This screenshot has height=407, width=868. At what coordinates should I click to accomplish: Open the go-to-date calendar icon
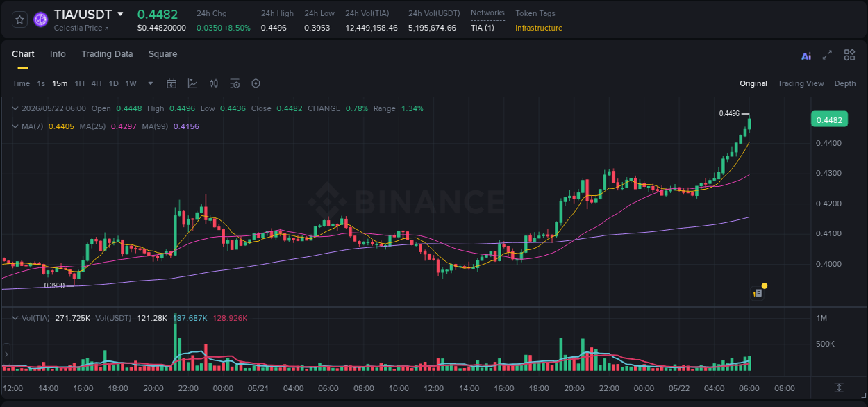pos(172,83)
